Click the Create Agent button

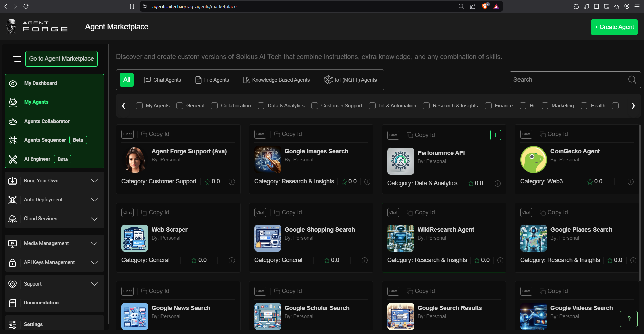coord(614,27)
